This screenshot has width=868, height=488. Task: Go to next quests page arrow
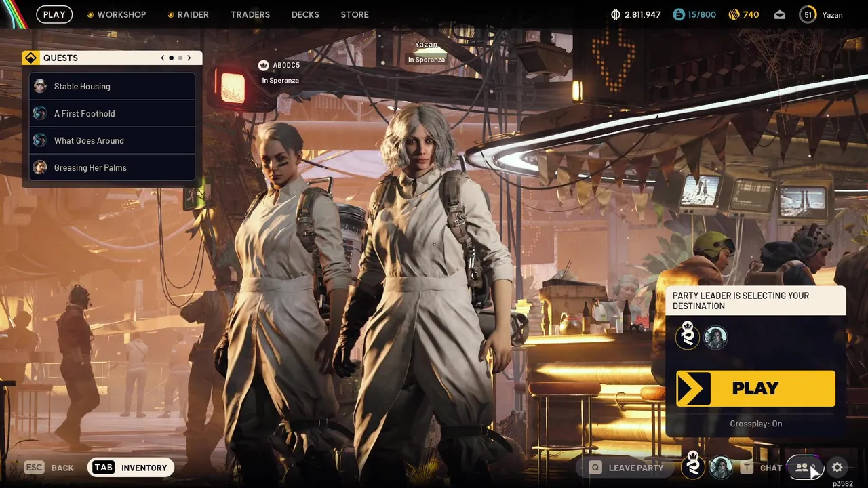(x=189, y=58)
